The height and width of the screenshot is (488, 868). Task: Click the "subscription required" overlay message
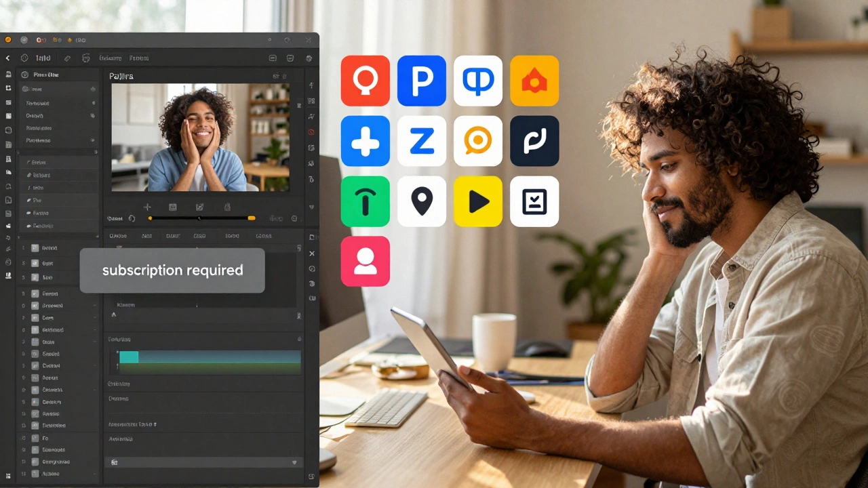click(x=172, y=270)
